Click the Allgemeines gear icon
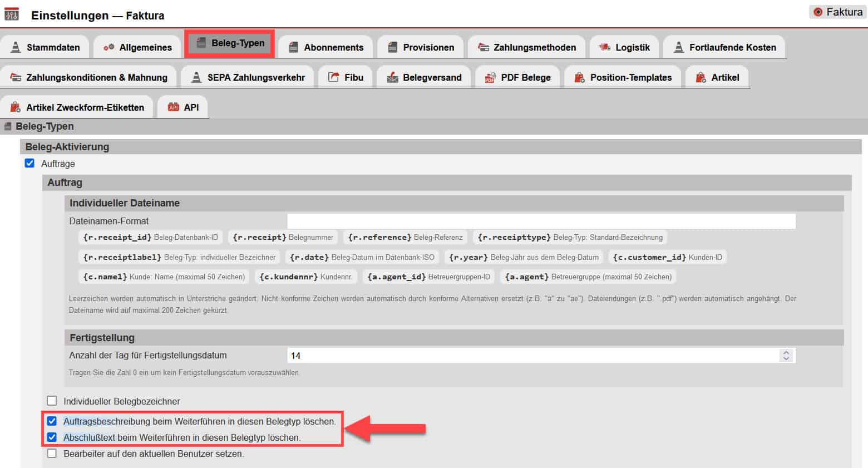The image size is (868, 468). click(x=108, y=47)
